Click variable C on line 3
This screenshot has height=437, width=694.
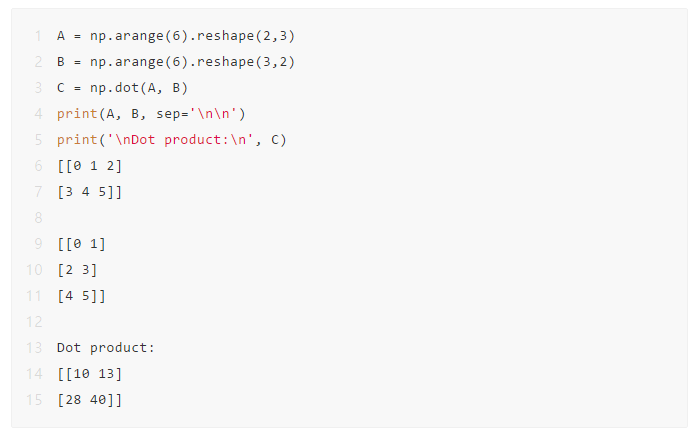tap(61, 88)
